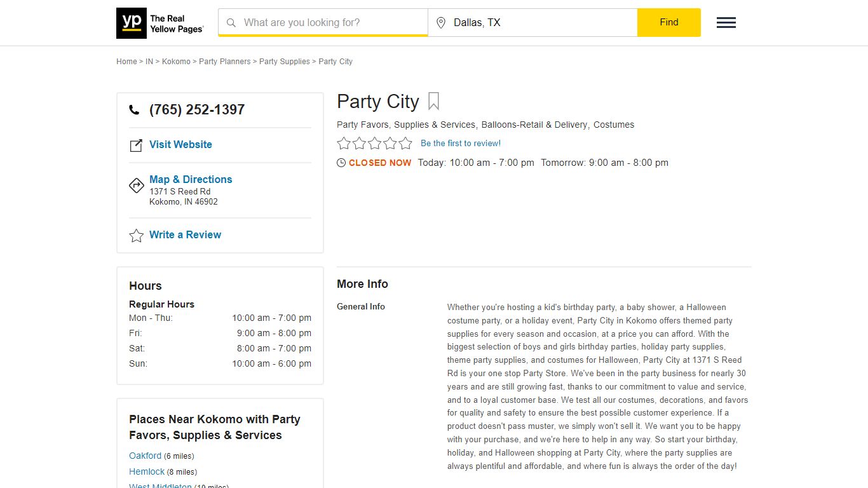
Task: Click the search magnifier icon
Action: [x=231, y=23]
